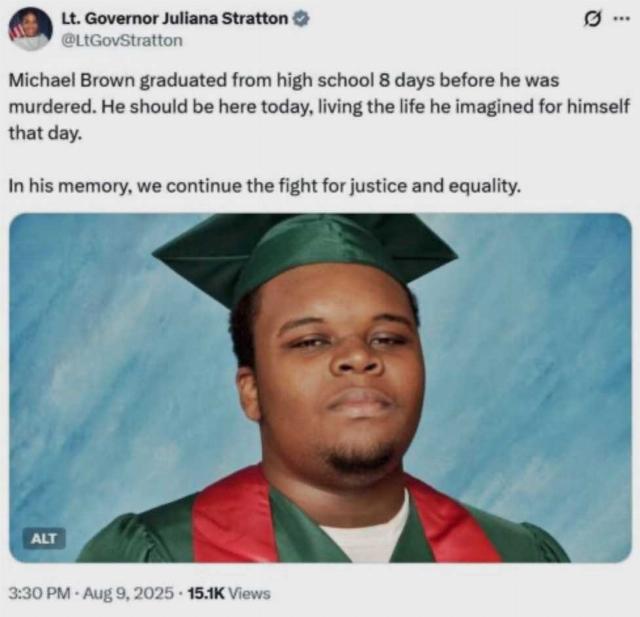Click the line starting "murdered. He should"
640x617 pixels.
click(320, 107)
